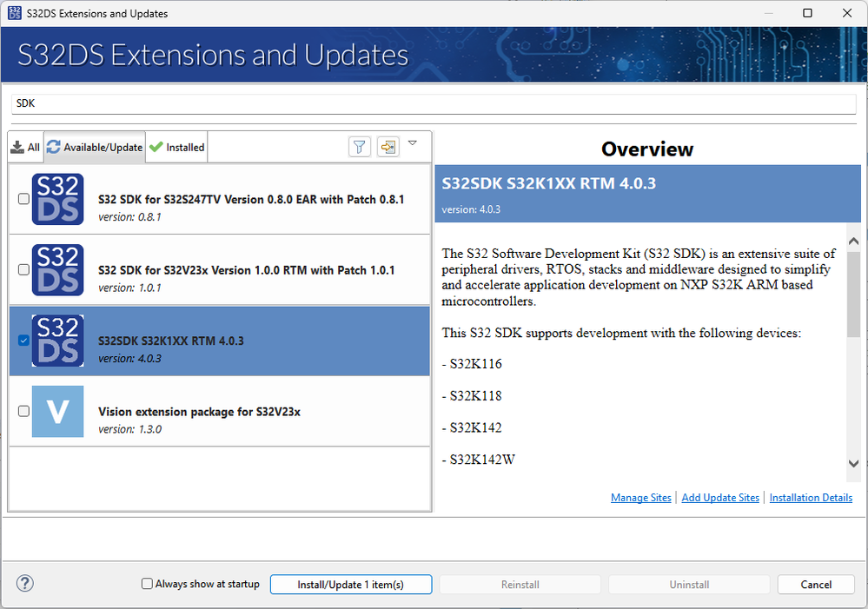Click the import package icon with yellow arrow

point(388,147)
